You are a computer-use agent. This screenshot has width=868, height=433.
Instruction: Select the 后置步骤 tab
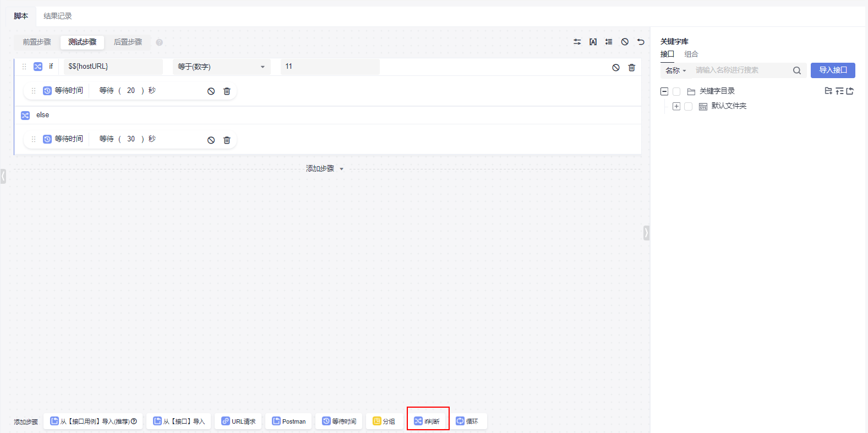128,42
